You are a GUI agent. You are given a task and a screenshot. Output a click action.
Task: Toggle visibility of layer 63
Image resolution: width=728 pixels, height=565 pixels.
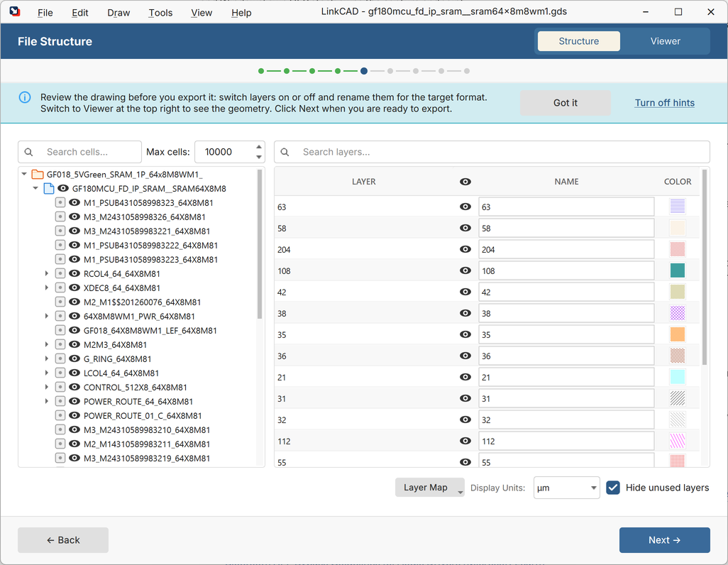[465, 207]
